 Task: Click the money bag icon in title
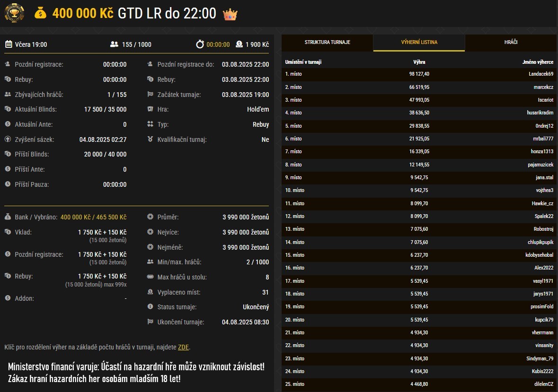(x=41, y=14)
